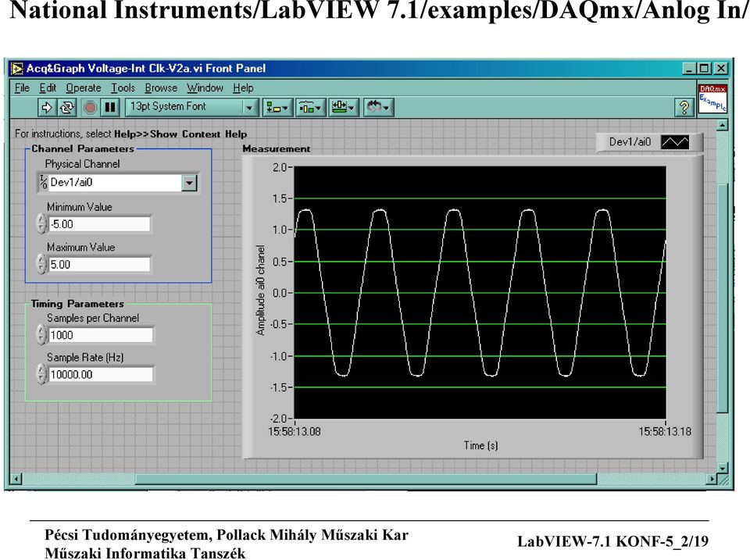Click the Amplitude ai0 chanel axis label

pyautogui.click(x=261, y=291)
